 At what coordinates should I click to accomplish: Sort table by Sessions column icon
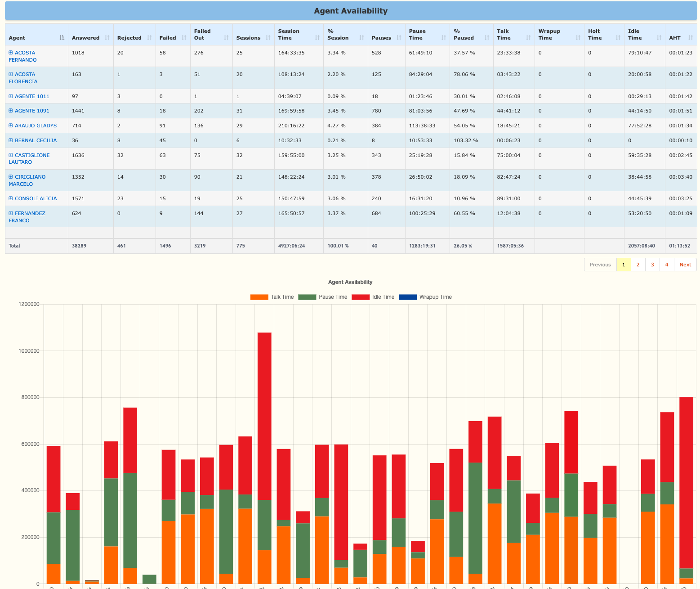pyautogui.click(x=268, y=38)
